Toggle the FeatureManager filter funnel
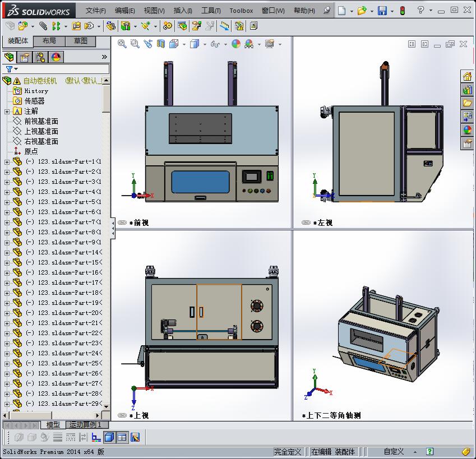The width and height of the screenshot is (476, 459). click(x=9, y=68)
